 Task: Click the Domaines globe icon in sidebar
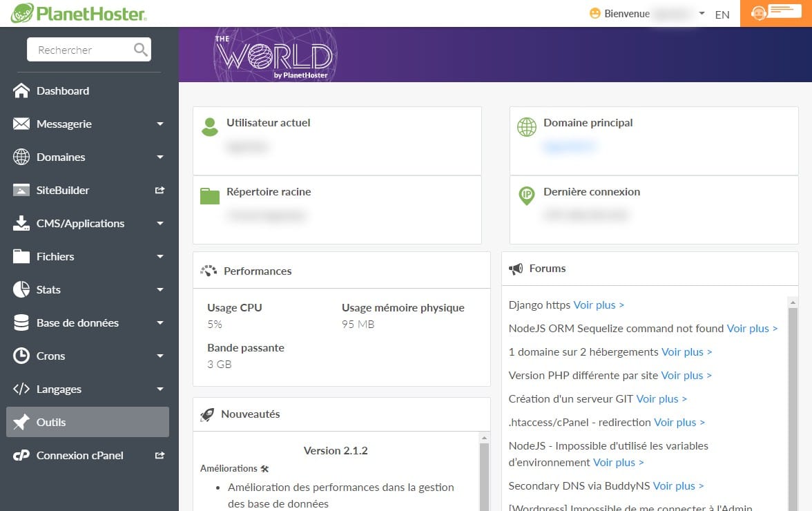[x=21, y=157]
